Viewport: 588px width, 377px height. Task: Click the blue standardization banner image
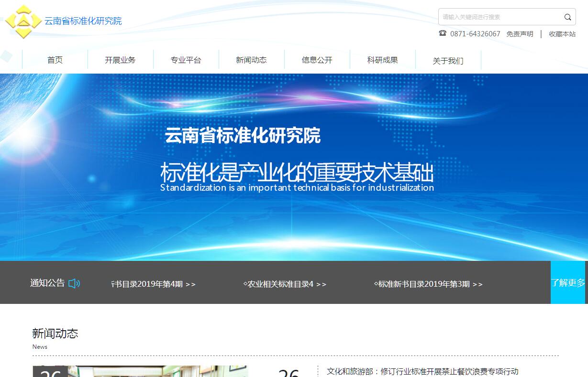coord(294,167)
